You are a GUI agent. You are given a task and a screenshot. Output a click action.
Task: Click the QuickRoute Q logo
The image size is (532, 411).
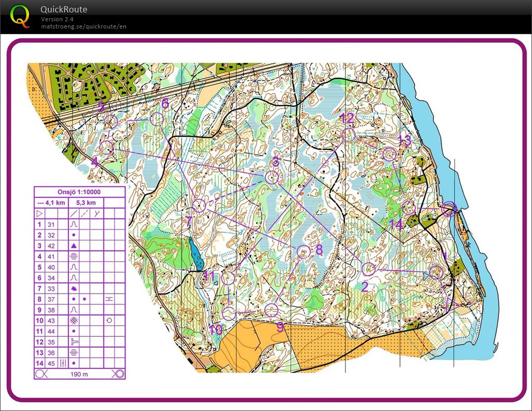pos(20,15)
